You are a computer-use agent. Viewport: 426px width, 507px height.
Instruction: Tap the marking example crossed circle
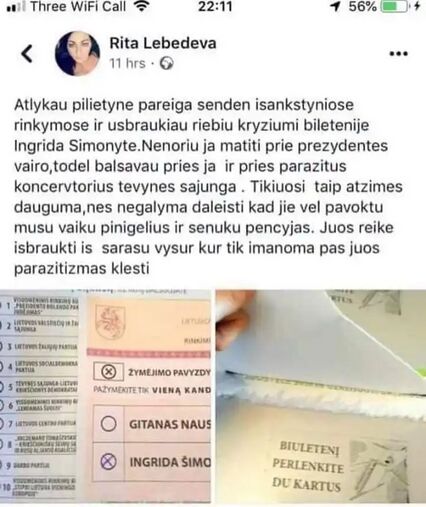(108, 371)
